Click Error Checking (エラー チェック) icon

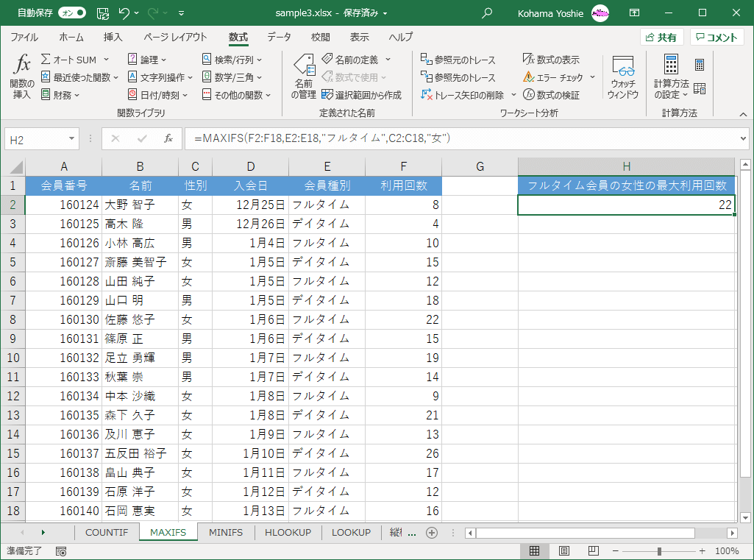point(528,77)
